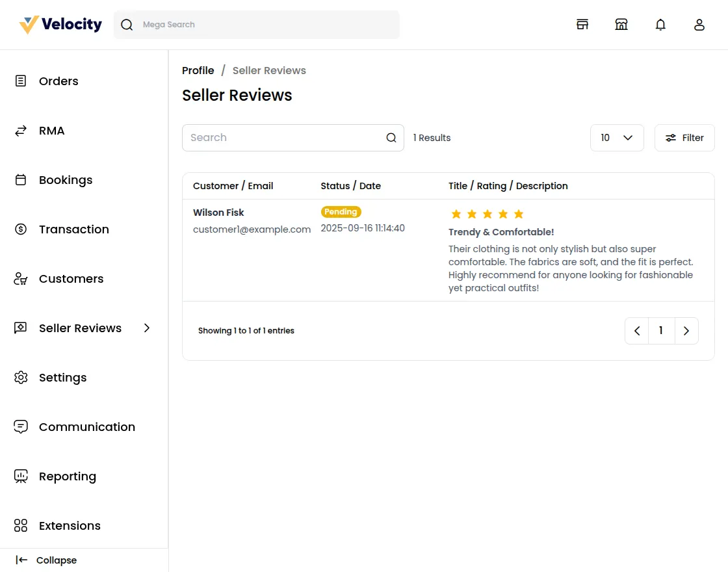Open the results-per-page dropdown showing 10
Image resolution: width=728 pixels, height=572 pixels.
point(616,138)
